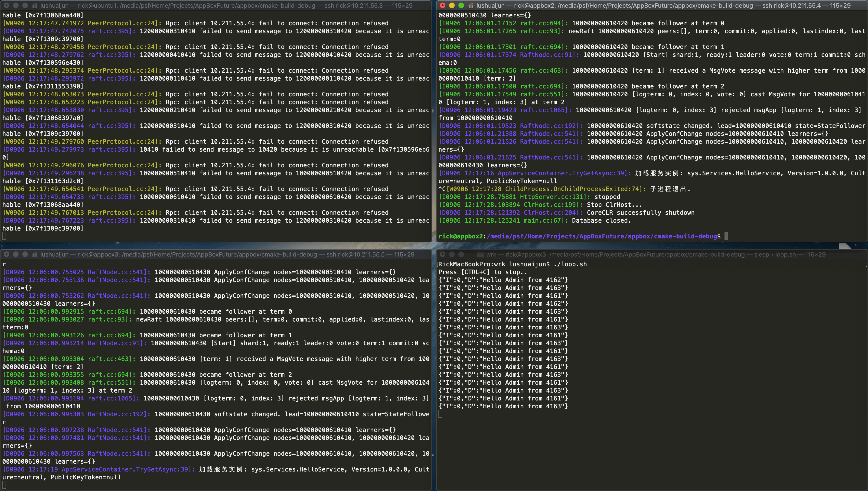
Task: Zoom the ubuntu1 terminal window
Action: point(25,5)
